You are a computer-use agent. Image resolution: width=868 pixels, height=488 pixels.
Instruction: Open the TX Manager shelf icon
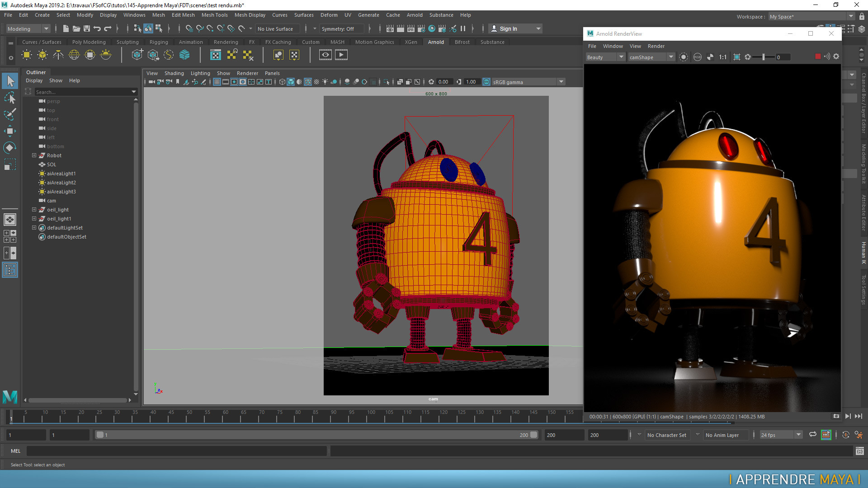point(216,55)
